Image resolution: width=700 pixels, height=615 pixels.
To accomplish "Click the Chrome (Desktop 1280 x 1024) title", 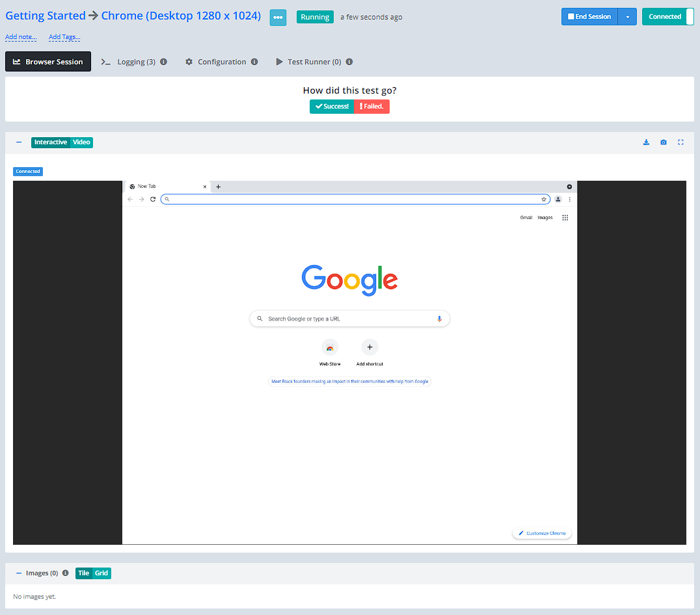I will (x=181, y=16).
